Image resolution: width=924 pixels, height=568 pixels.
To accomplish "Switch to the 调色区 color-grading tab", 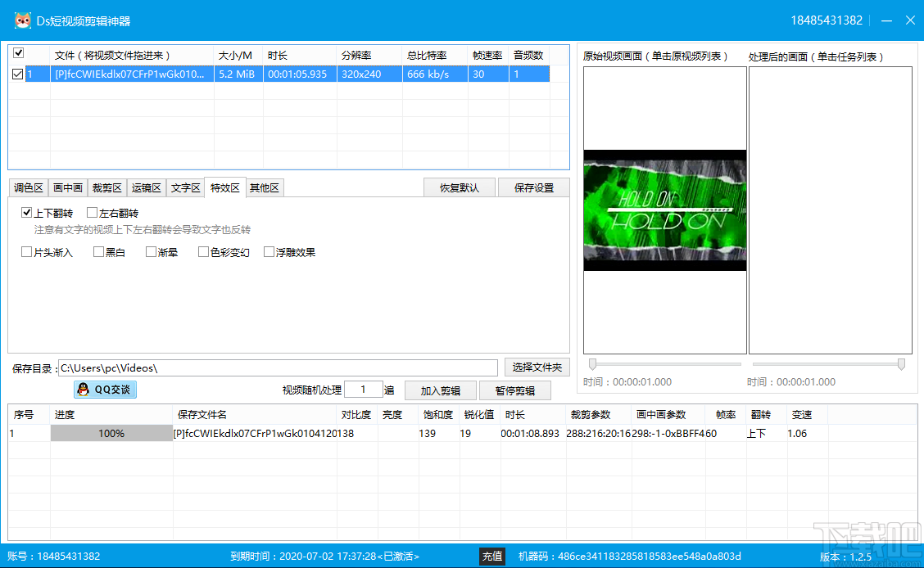I will point(29,187).
